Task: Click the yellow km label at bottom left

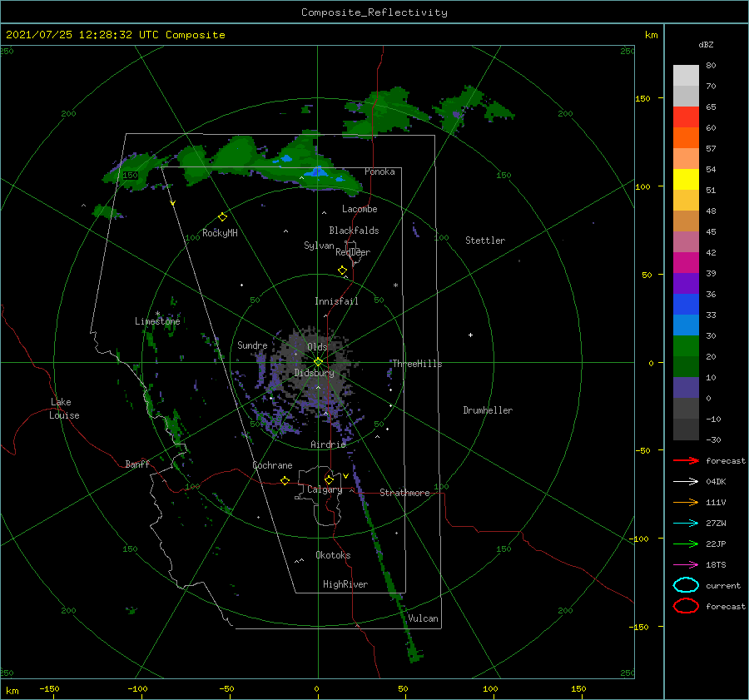Action: pos(12,691)
